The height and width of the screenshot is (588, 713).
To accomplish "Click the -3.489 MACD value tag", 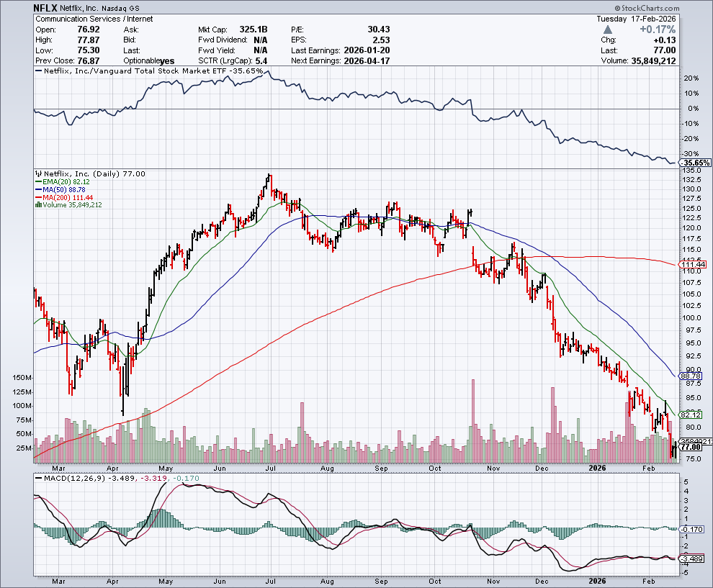I will [691, 558].
